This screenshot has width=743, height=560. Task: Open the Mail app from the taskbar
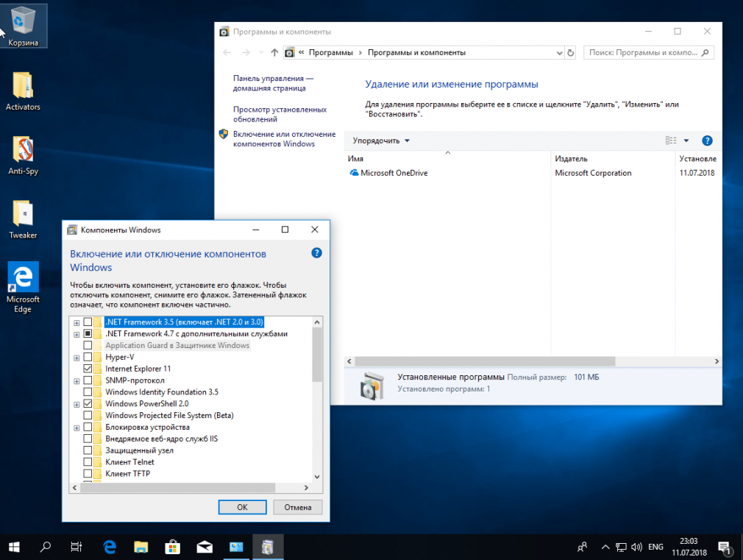click(x=205, y=547)
